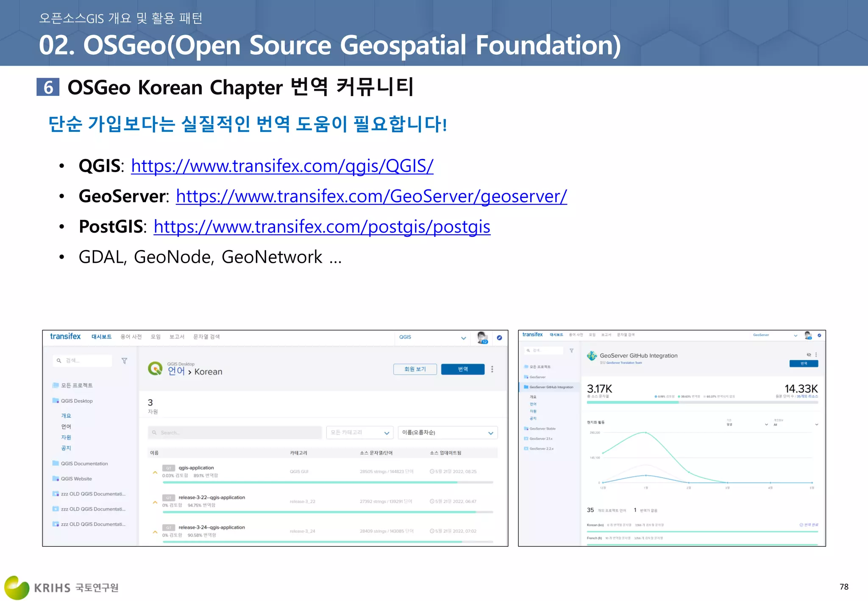The image size is (868, 601).
Task: Click the GeoServer overall translation progress bar
Action: coord(702,402)
